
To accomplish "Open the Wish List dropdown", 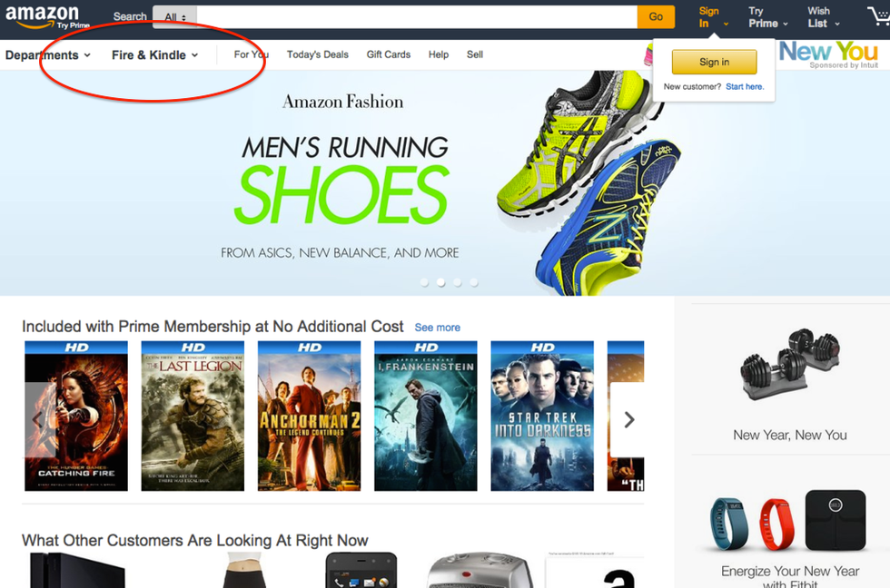I will point(823,17).
